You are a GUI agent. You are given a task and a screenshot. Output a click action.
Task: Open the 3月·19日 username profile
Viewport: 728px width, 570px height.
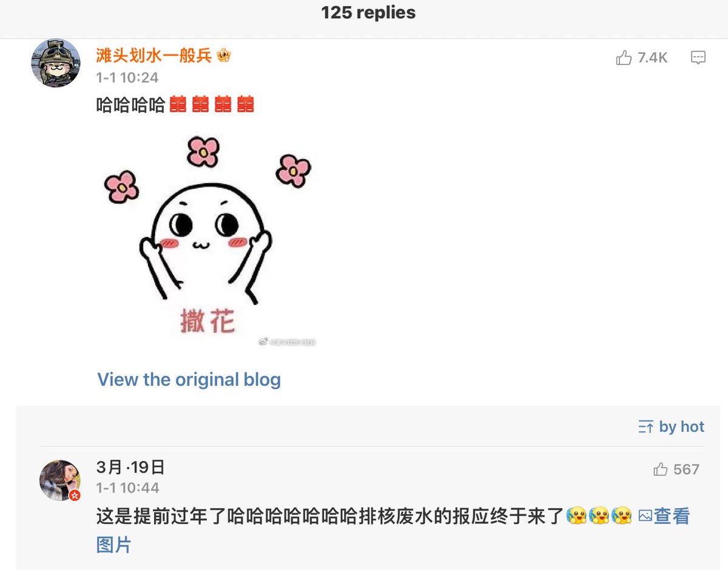(x=130, y=468)
